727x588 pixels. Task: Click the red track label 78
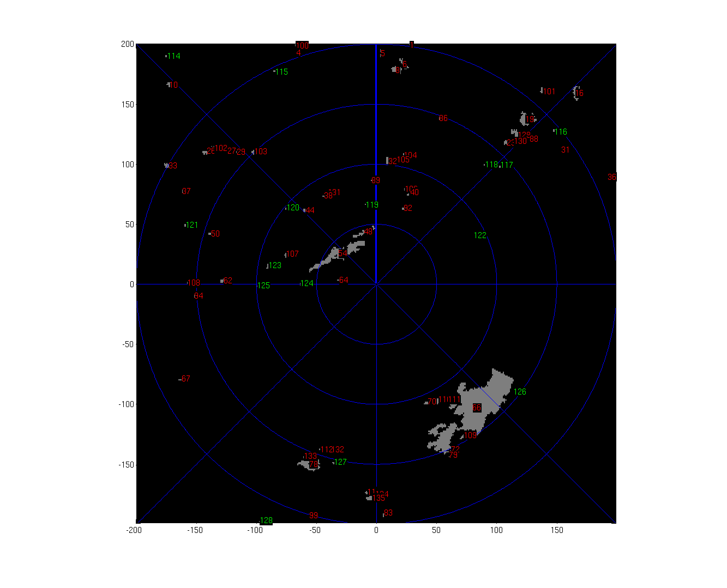(x=314, y=465)
